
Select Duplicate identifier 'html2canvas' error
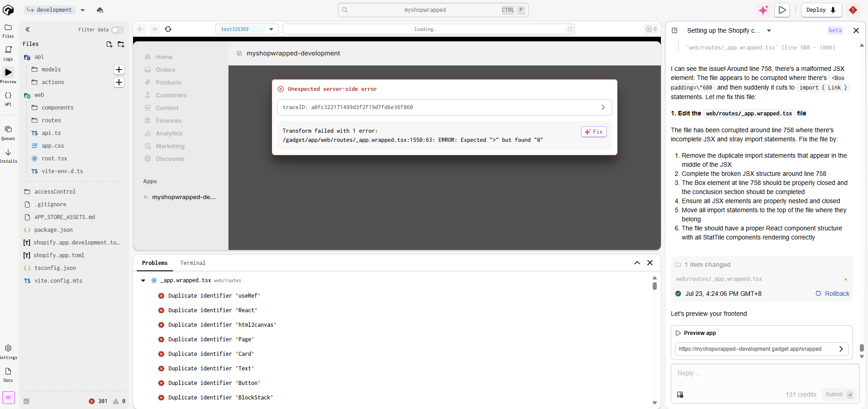coord(222,325)
